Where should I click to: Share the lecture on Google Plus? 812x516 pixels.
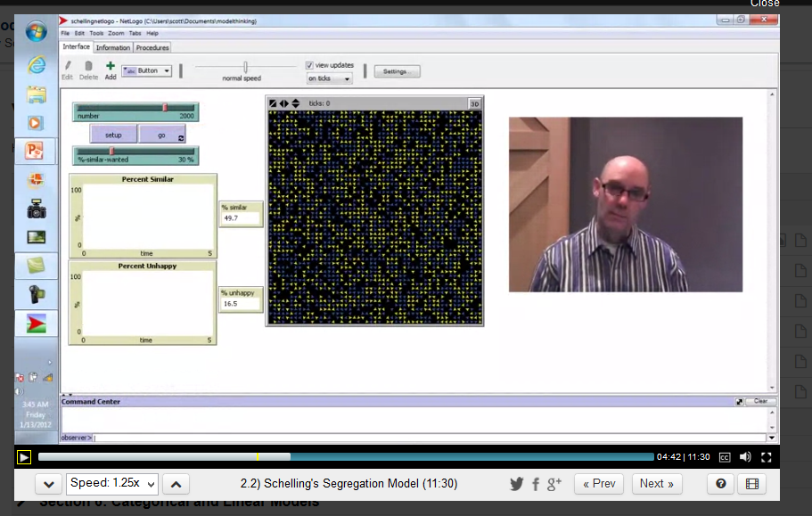554,484
